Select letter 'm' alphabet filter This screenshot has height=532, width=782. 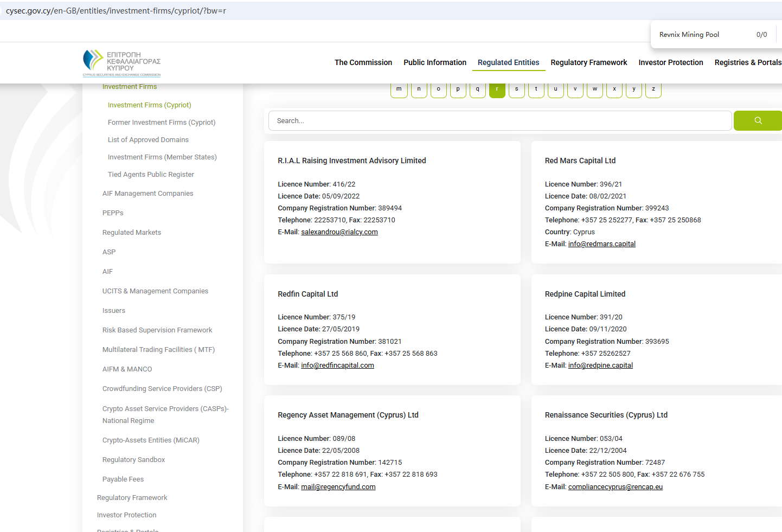tap(399, 89)
